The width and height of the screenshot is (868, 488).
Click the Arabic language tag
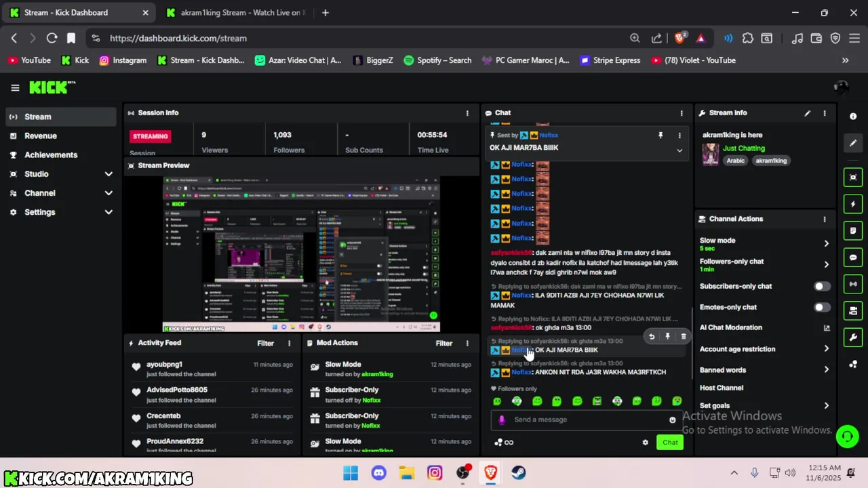tap(736, 161)
